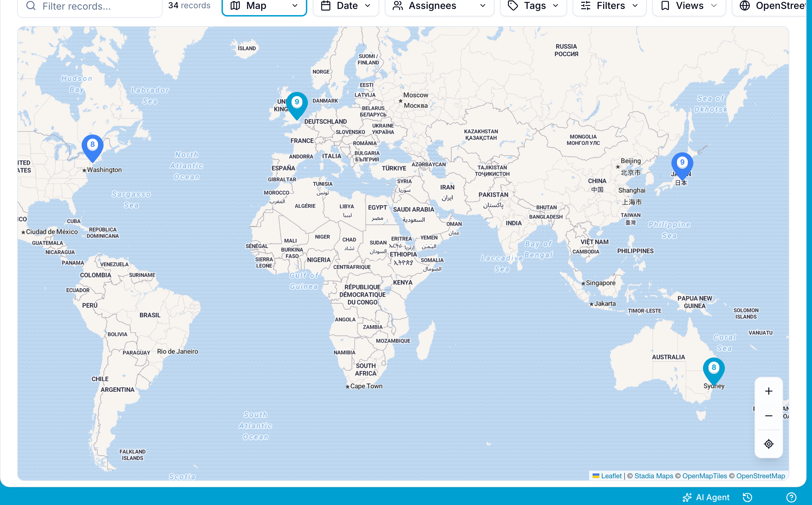The height and width of the screenshot is (505, 812).
Task: Launch the AI Agent
Action: click(706, 497)
